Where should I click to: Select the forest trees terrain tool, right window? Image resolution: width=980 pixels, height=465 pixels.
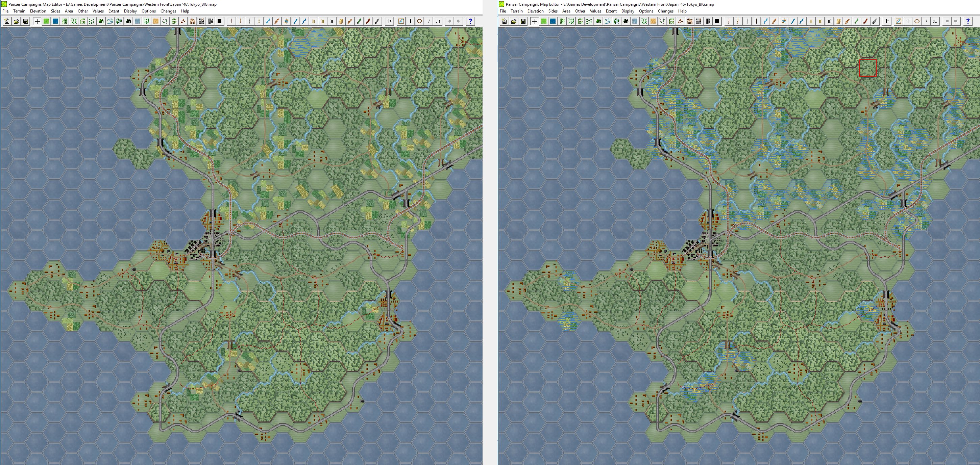point(599,21)
